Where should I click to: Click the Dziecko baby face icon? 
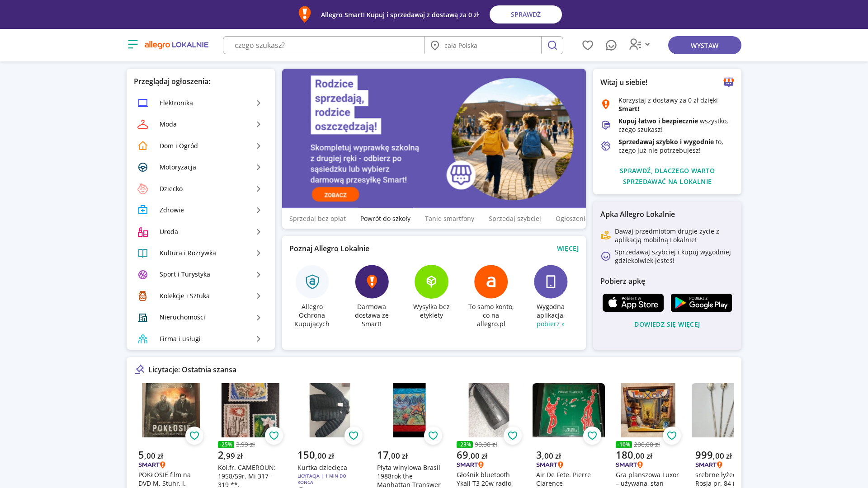point(143,189)
